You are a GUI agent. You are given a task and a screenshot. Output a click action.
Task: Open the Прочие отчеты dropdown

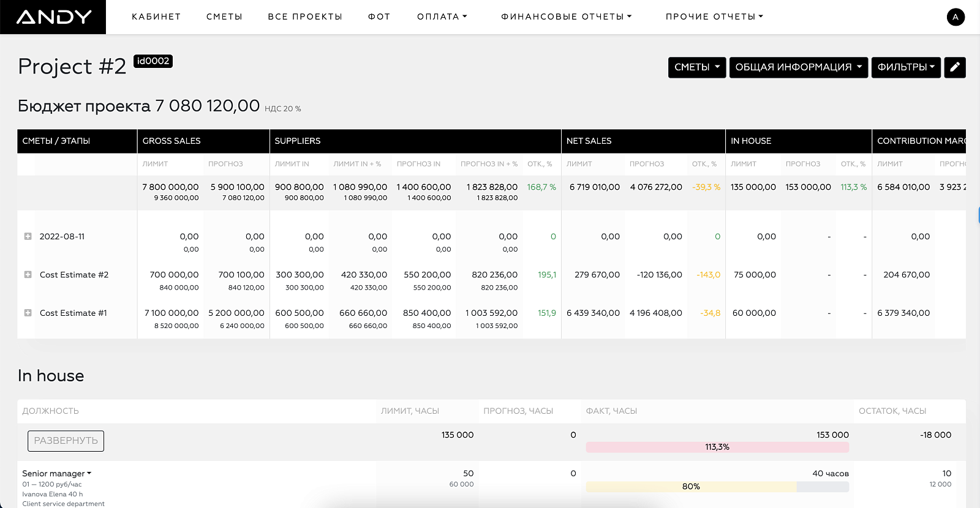pos(714,17)
